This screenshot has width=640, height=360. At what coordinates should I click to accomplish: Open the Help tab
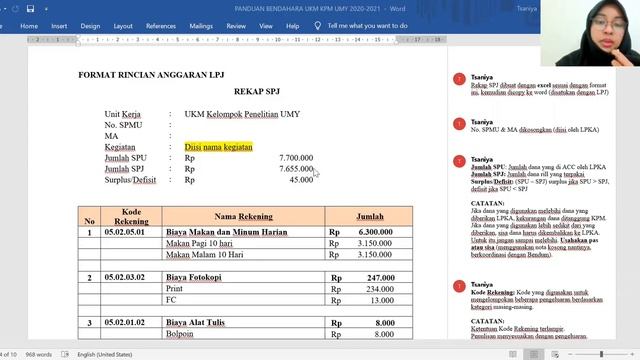click(292, 26)
